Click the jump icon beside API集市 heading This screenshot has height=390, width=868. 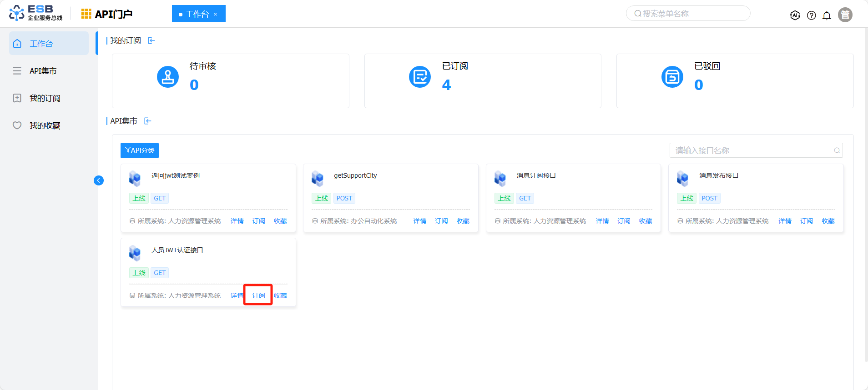(148, 121)
